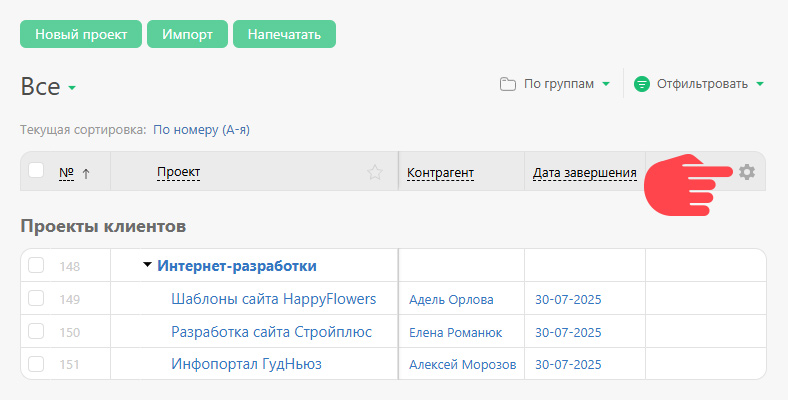Image resolution: width=788 pixels, height=400 pixels.
Task: Tick the checkbox for row 150
Action: point(36,331)
